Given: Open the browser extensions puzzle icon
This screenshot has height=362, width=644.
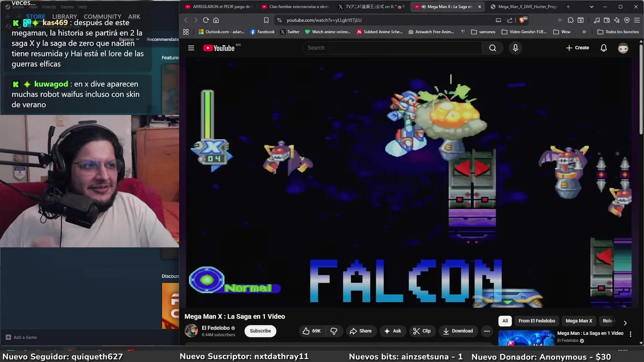Looking at the screenshot, I should click(571, 20).
